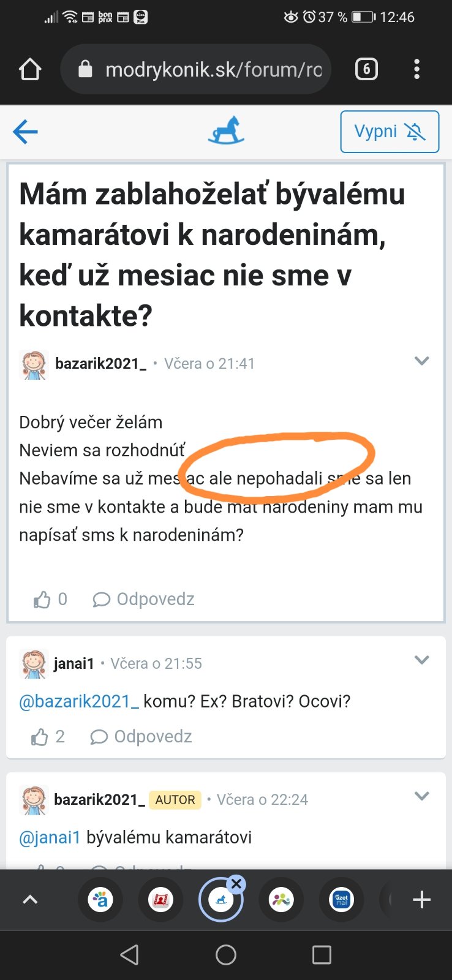Screen dimensions: 452x980
Task: Switch to the Azet mail tab
Action: coord(342,900)
